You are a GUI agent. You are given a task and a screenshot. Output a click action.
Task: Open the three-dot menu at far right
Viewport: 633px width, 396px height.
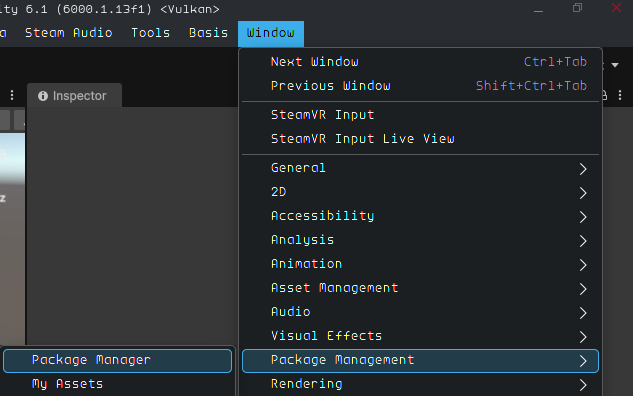tap(620, 95)
